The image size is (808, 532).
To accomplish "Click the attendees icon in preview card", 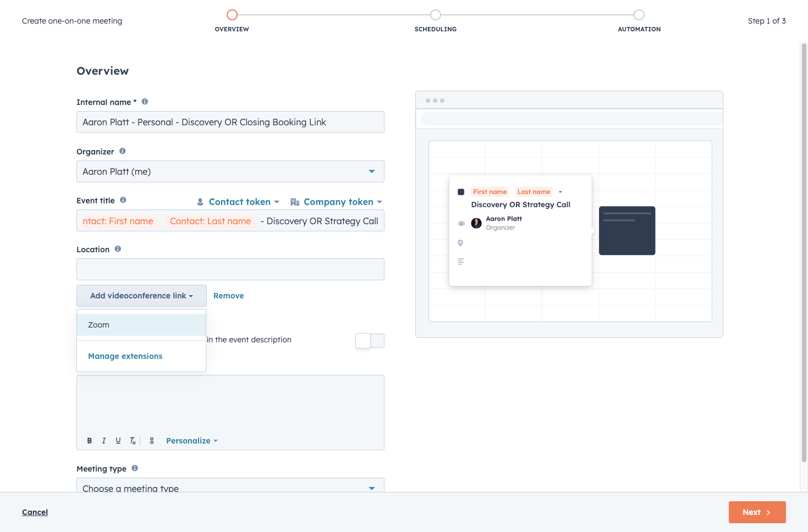I will click(x=461, y=223).
